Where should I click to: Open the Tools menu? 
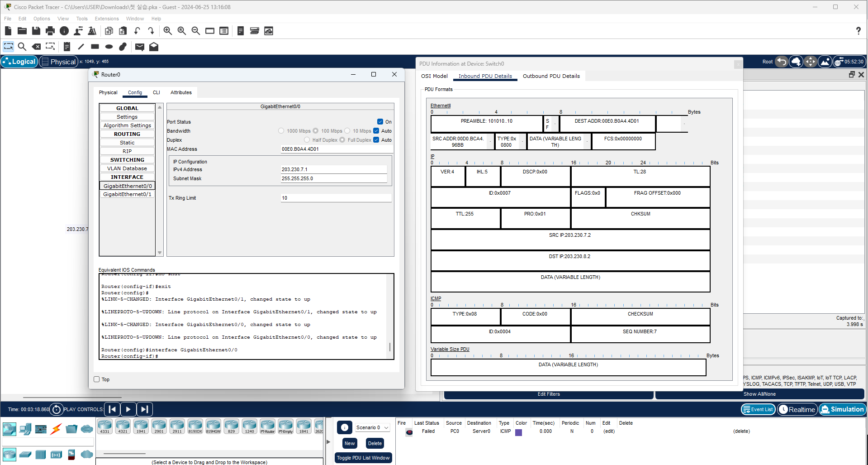82,19
